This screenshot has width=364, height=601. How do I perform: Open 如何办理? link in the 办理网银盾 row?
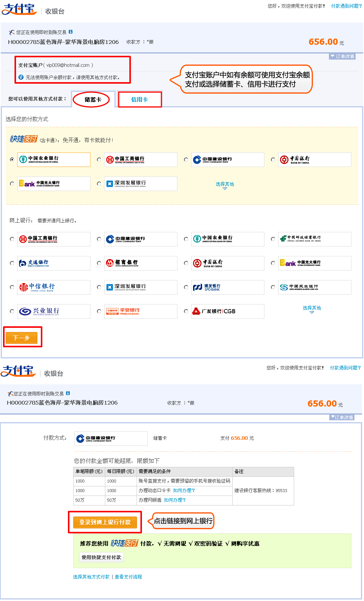coord(175,500)
